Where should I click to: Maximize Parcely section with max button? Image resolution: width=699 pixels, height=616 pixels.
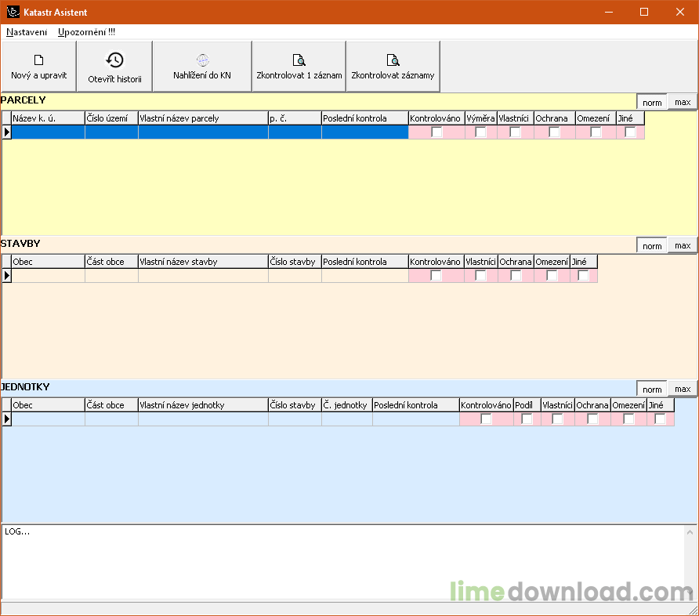point(683,102)
